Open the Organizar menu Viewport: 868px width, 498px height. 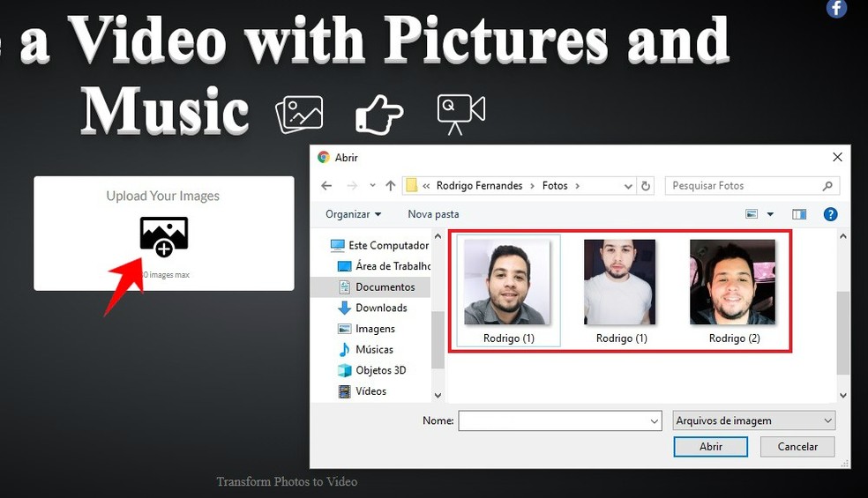[353, 214]
